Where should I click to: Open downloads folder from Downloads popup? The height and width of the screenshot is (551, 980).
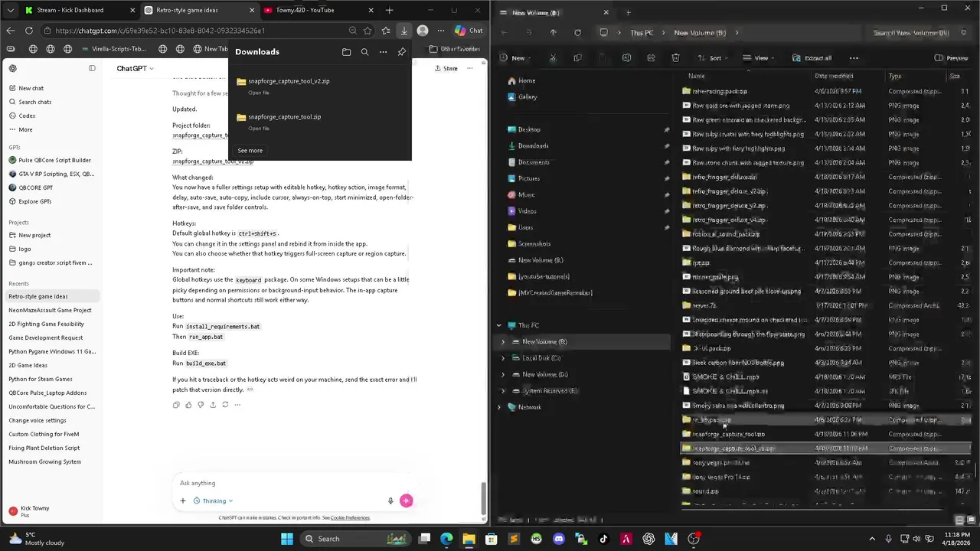346,52
